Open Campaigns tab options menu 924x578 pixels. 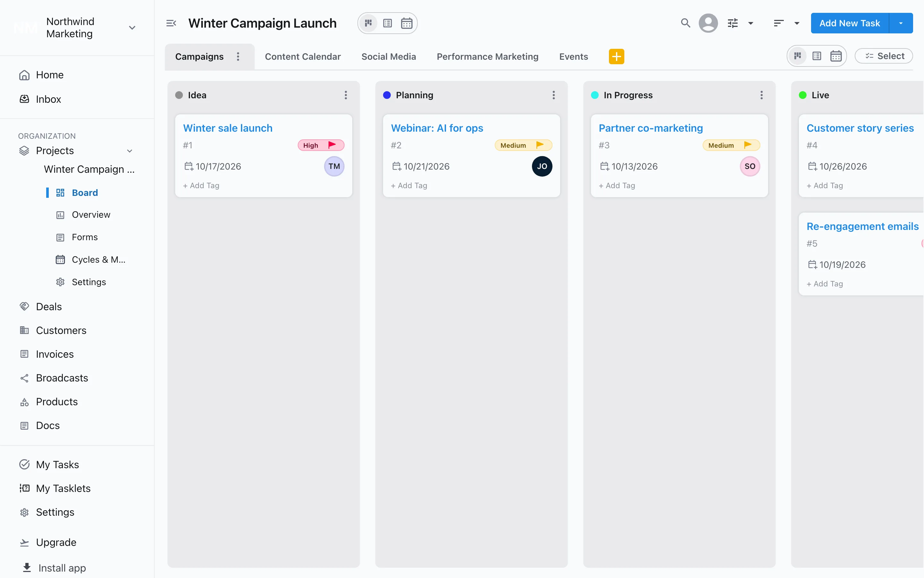click(x=238, y=57)
